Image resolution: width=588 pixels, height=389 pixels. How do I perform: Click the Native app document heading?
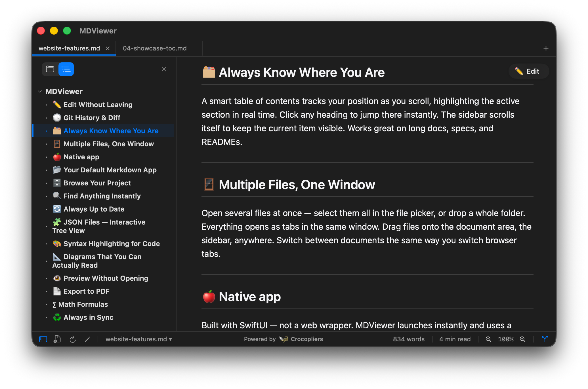click(x=250, y=297)
